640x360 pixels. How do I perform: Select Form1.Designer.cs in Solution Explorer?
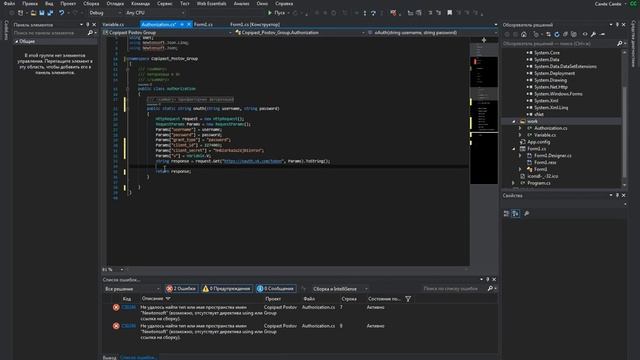click(552, 156)
